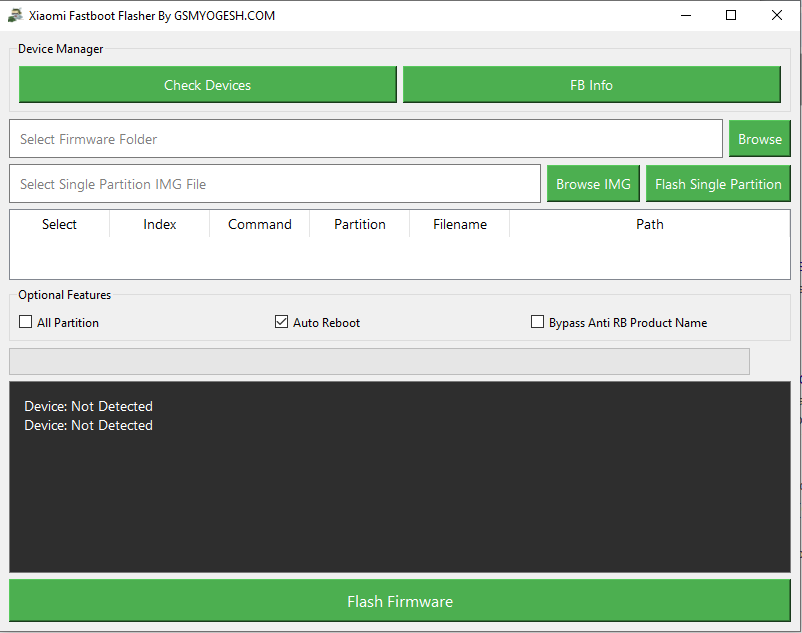Click the Select column header
The image size is (802, 633).
(59, 224)
